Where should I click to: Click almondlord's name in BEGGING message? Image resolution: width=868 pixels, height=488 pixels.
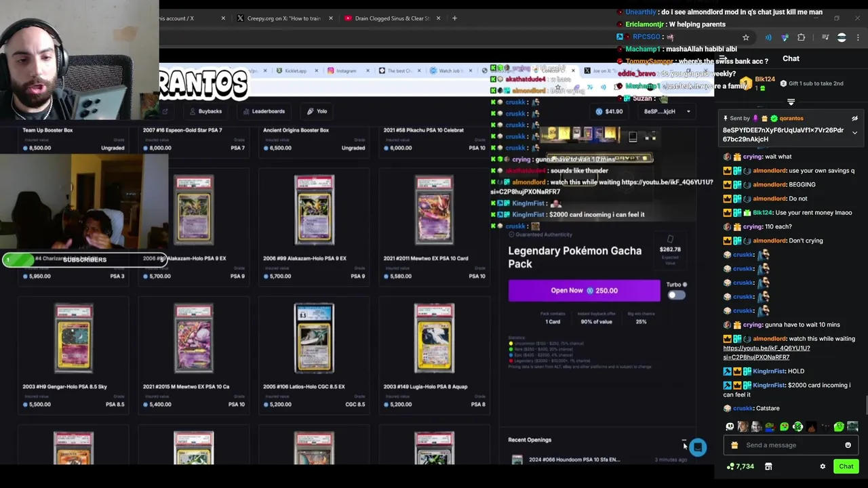click(x=768, y=185)
